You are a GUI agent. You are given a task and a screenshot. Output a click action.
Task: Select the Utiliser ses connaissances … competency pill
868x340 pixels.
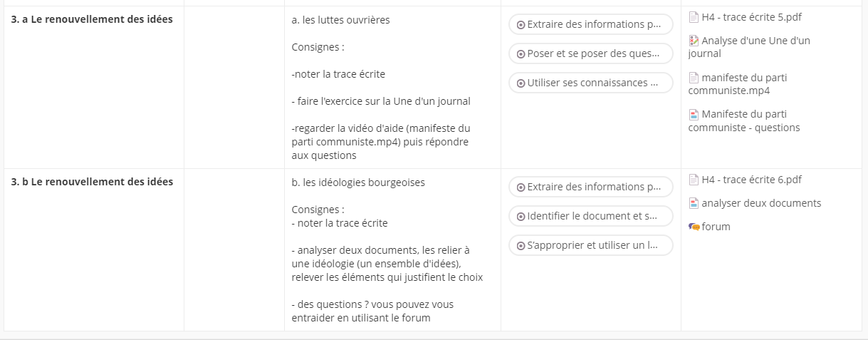click(x=590, y=83)
